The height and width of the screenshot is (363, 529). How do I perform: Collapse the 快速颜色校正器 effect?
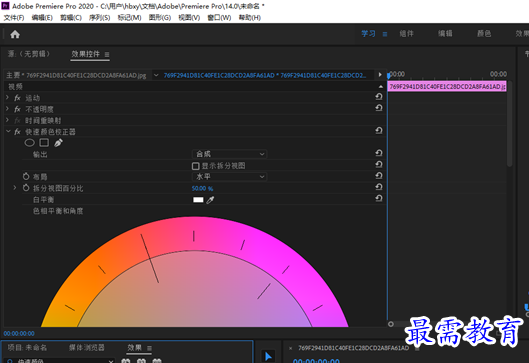(x=8, y=131)
